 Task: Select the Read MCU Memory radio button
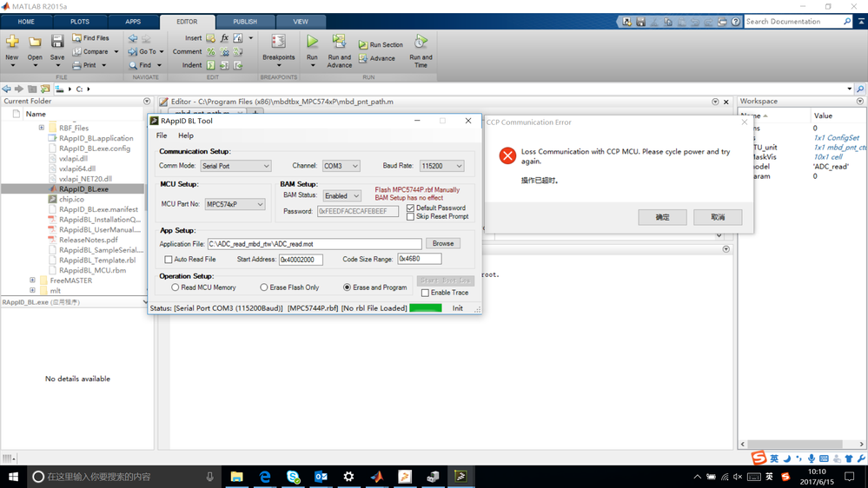pyautogui.click(x=175, y=287)
